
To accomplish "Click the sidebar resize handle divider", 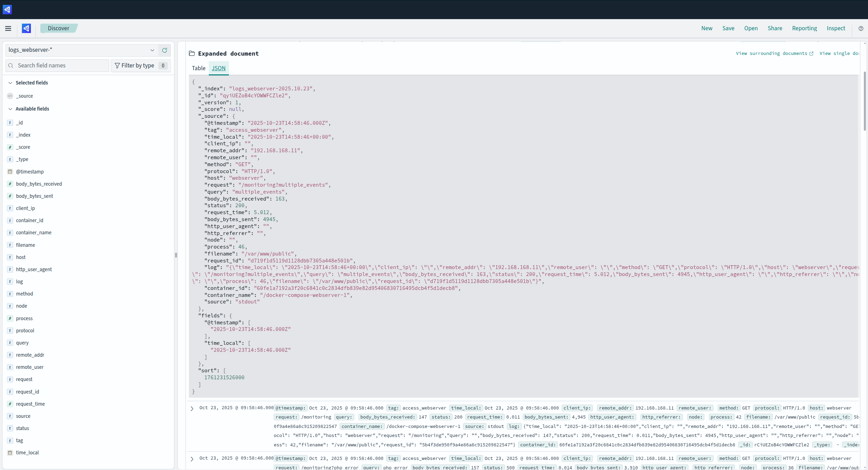I will click(x=176, y=255).
